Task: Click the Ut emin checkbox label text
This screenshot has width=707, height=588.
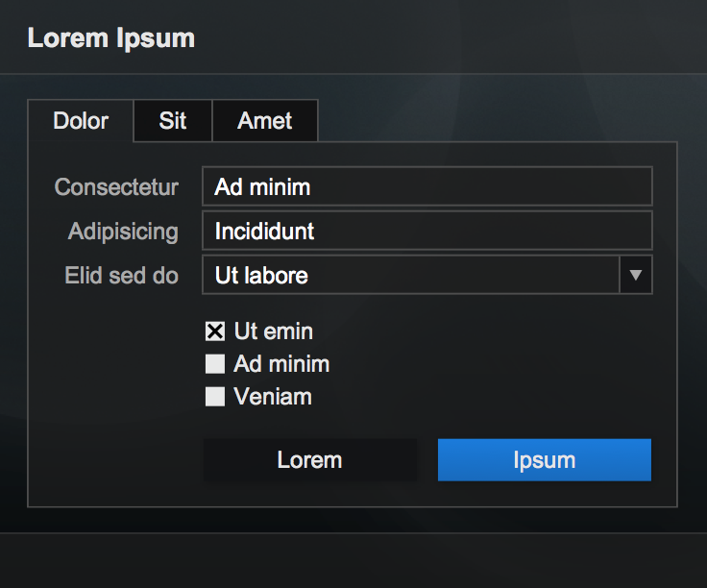Action: (274, 331)
